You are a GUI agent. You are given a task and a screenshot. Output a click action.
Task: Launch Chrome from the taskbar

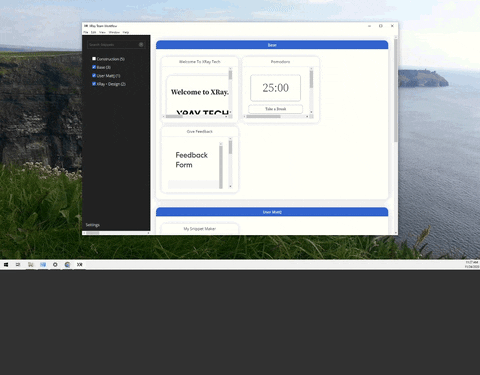(67, 265)
